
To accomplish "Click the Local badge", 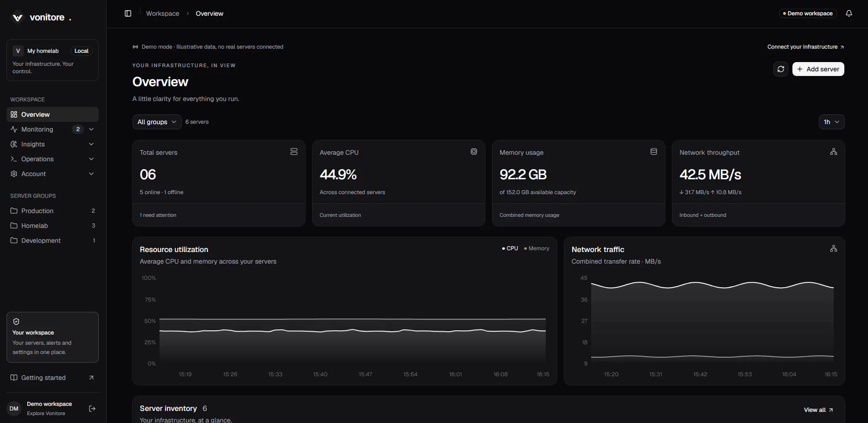I will (81, 51).
